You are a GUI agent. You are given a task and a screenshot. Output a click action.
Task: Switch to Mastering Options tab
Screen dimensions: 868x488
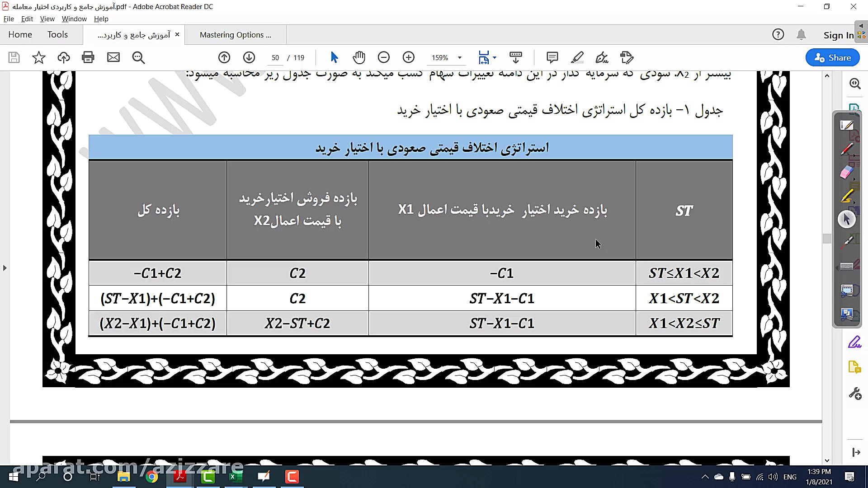pos(235,35)
